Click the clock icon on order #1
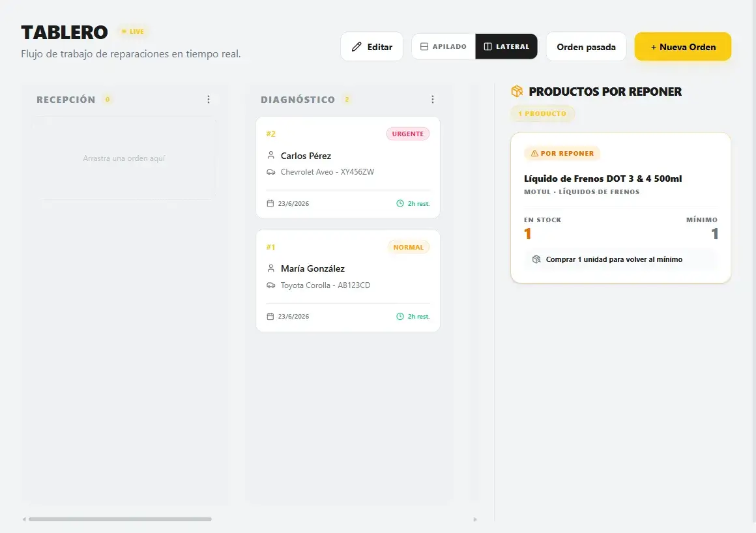Image resolution: width=756 pixels, height=533 pixels. click(x=400, y=316)
